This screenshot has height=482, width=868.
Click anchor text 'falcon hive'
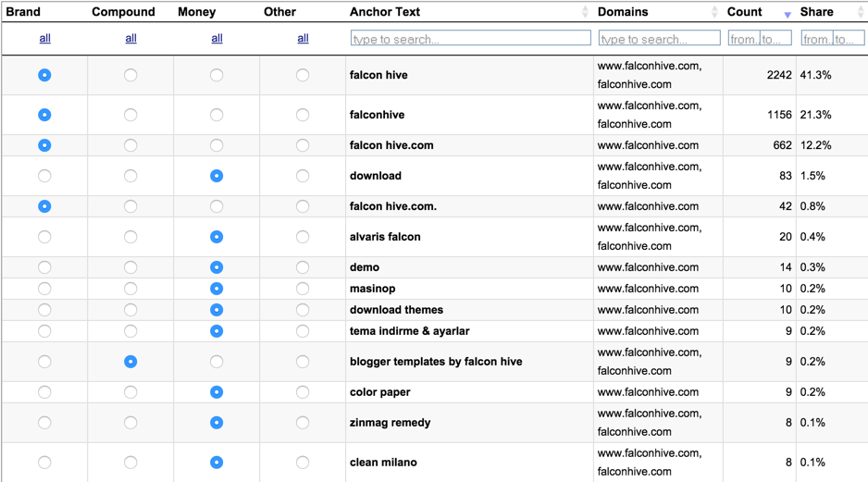[378, 75]
